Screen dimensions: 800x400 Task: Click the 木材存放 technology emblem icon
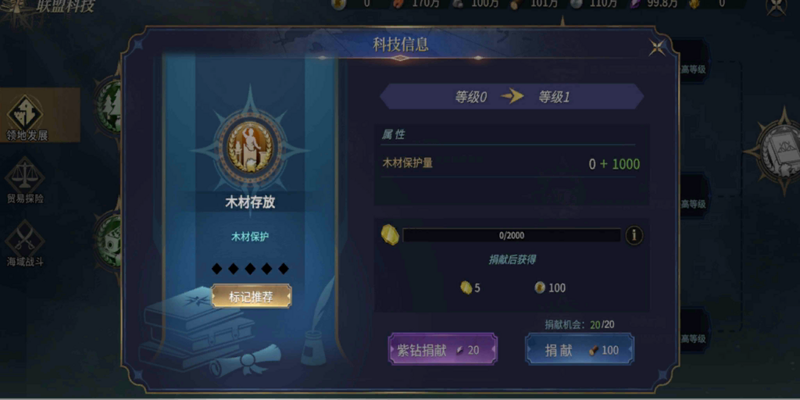(250, 147)
